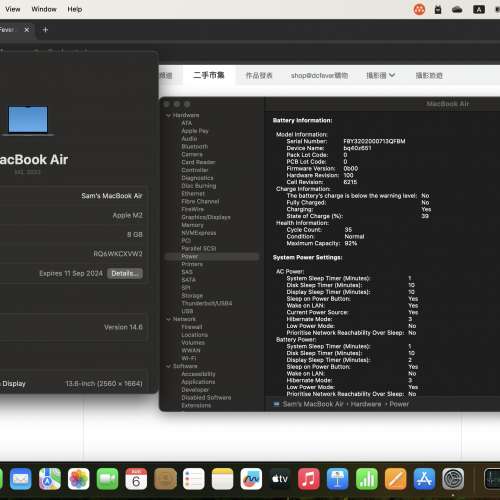Select Memory in the sidebar
The width and height of the screenshot is (500, 500).
(192, 225)
